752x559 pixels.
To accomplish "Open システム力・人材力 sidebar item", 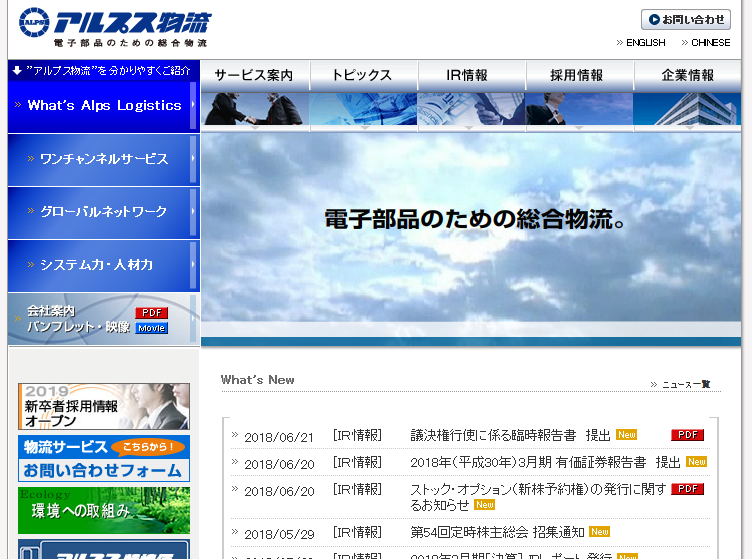I will click(104, 266).
